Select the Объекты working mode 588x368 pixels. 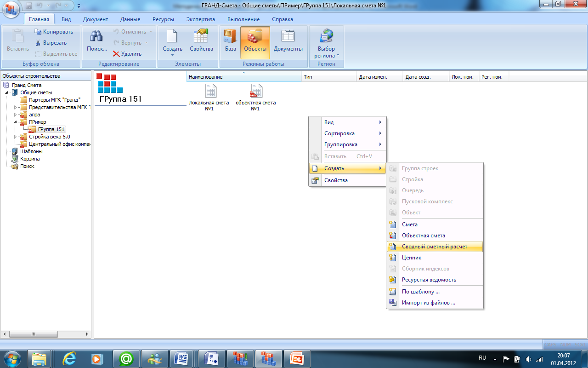[x=255, y=43]
